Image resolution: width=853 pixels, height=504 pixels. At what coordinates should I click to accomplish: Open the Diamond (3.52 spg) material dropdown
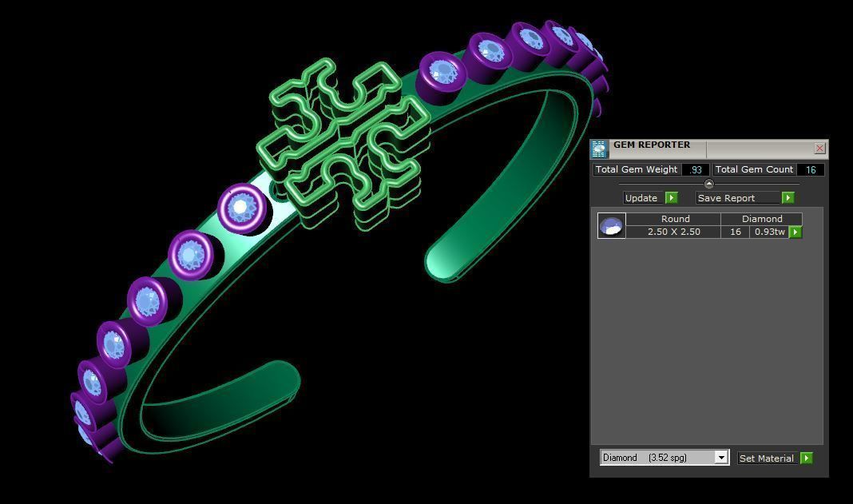[x=722, y=457]
